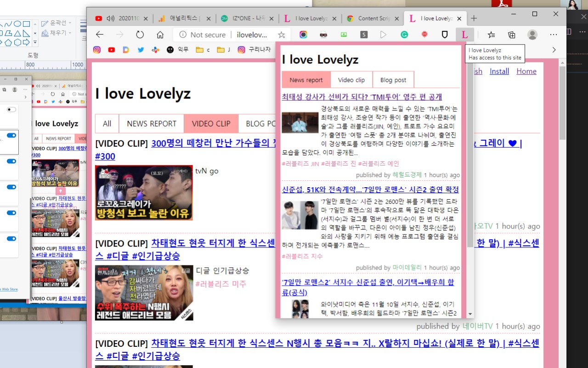Viewport: 588px width, 368px height.
Task: Select the Blog post tab in popup
Action: 393,80
